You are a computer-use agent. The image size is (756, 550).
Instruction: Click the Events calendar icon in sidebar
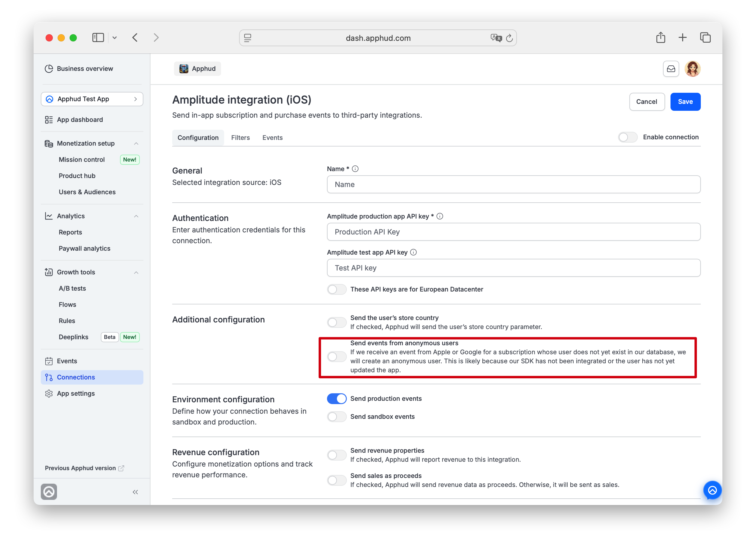click(x=49, y=361)
